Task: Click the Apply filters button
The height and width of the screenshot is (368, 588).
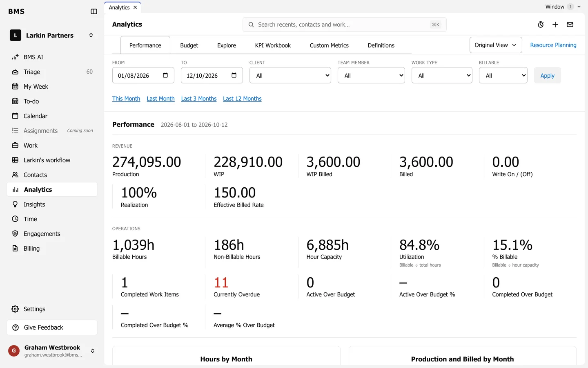Action: pos(548,76)
